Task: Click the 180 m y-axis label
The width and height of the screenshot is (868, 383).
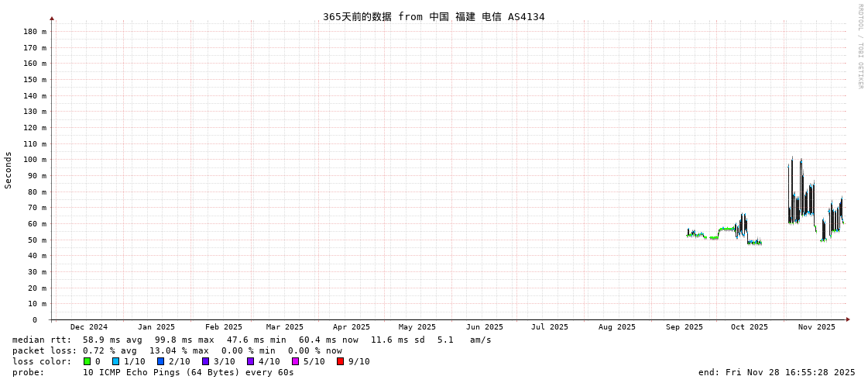Action: pyautogui.click(x=35, y=32)
